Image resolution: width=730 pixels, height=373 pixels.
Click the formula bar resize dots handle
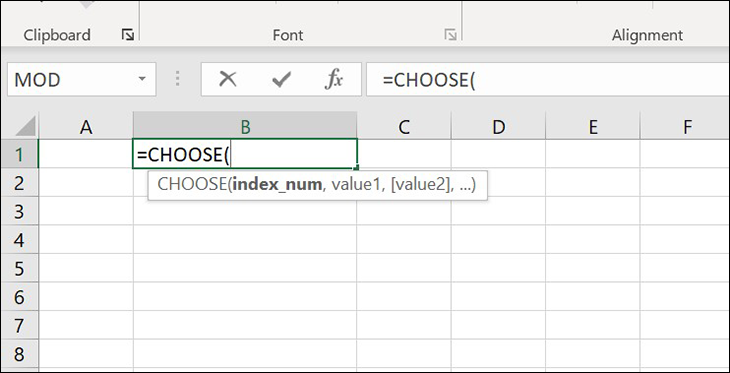click(x=177, y=79)
